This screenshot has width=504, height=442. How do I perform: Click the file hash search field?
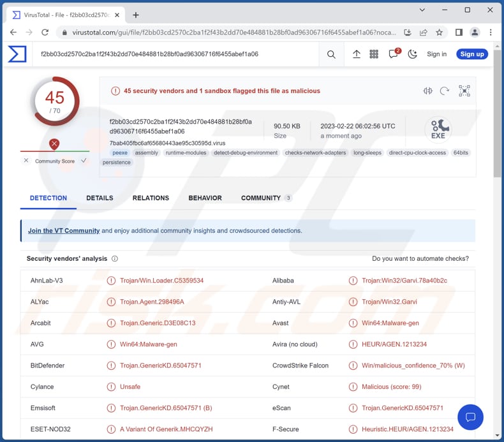point(172,54)
